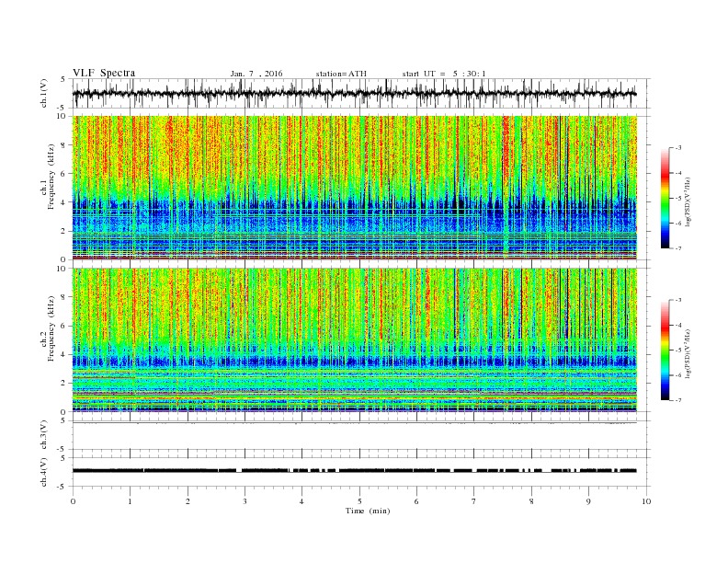728x563 pixels.
Task: Click the "-7" tick on ch.1 colorbar
Action: 677,248
